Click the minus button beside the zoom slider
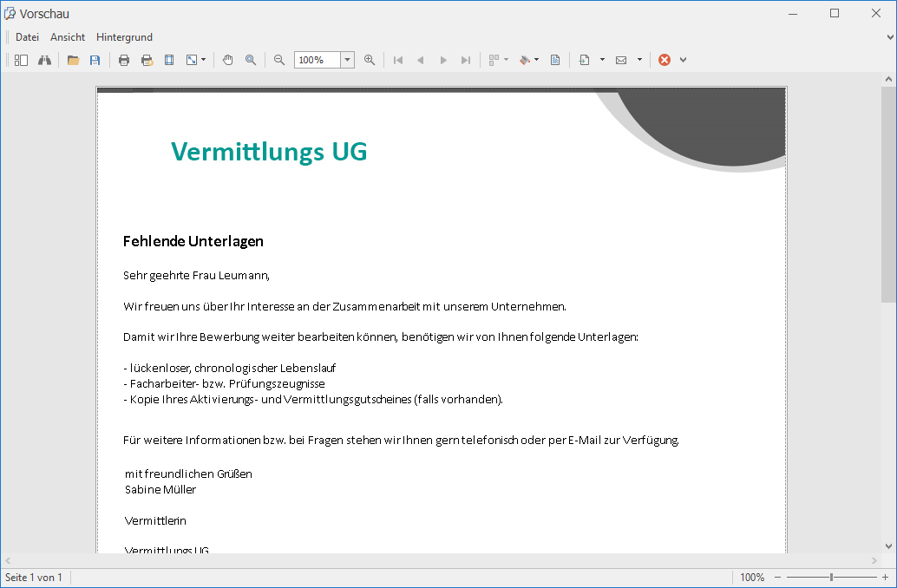The height and width of the screenshot is (588, 897). coord(777,577)
